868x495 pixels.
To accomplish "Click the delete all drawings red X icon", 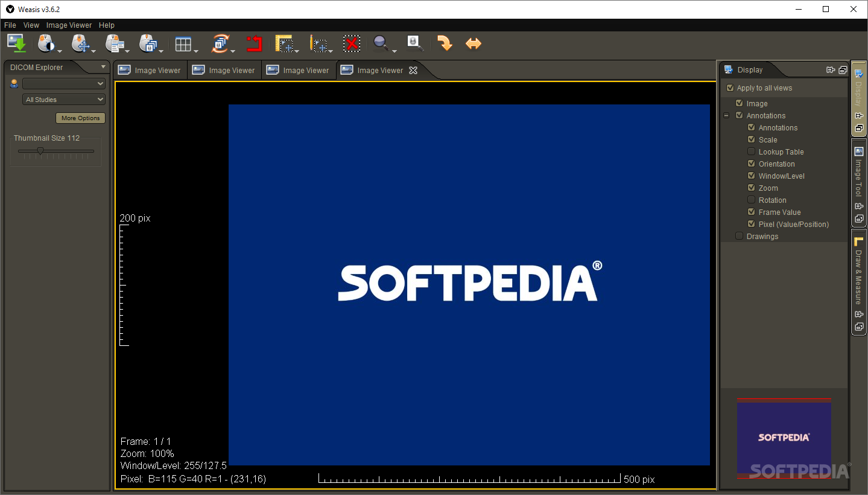I will click(352, 43).
